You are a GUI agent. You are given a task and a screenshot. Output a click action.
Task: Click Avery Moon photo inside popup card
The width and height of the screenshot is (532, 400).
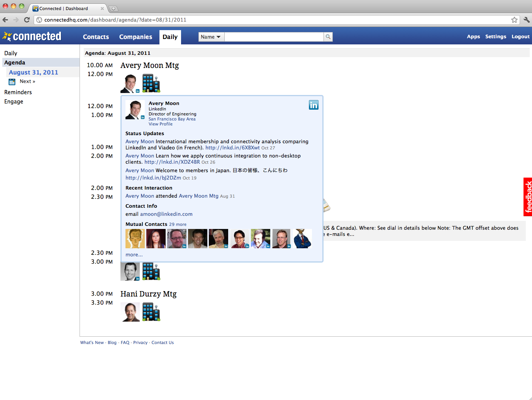135,110
